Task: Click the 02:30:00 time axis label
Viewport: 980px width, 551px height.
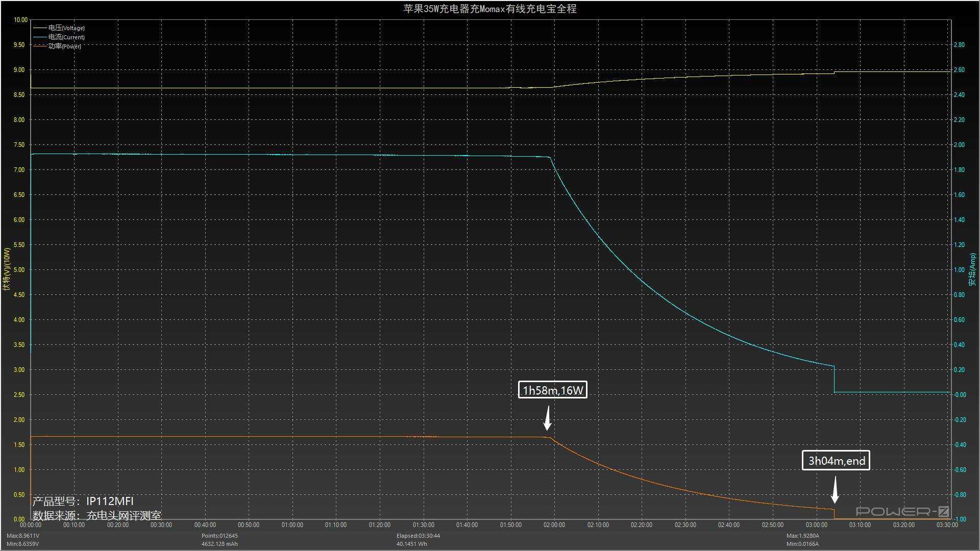Action: pyautogui.click(x=685, y=525)
